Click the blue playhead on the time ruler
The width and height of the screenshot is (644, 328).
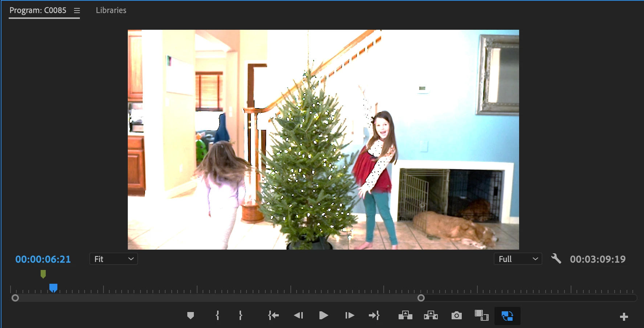coord(53,288)
